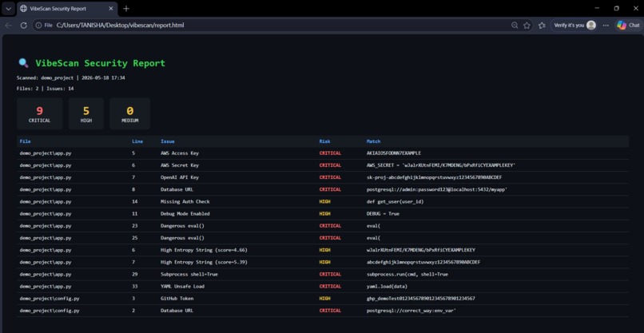This screenshot has height=333, width=644.
Task: Click the 9 CRITICAL summary card
Action: tap(39, 113)
